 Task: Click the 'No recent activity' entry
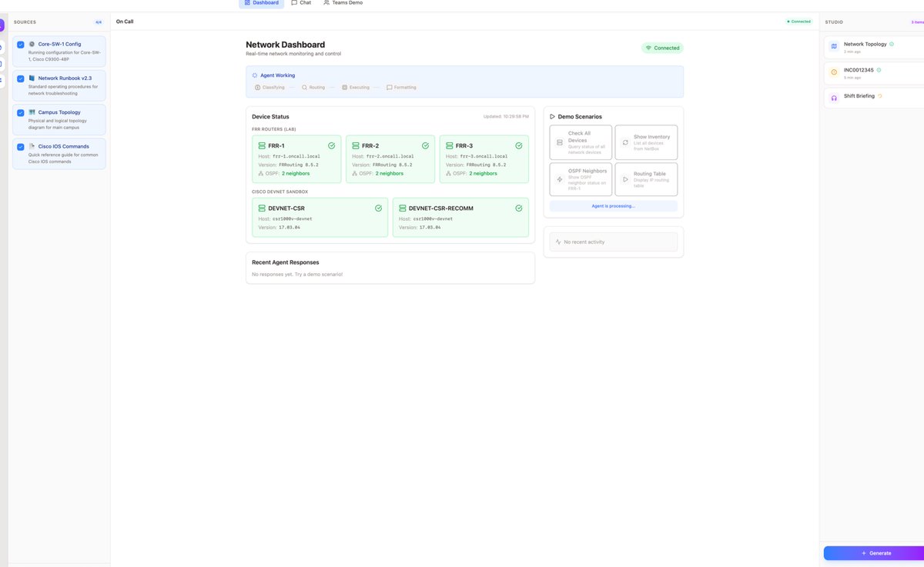614,242
